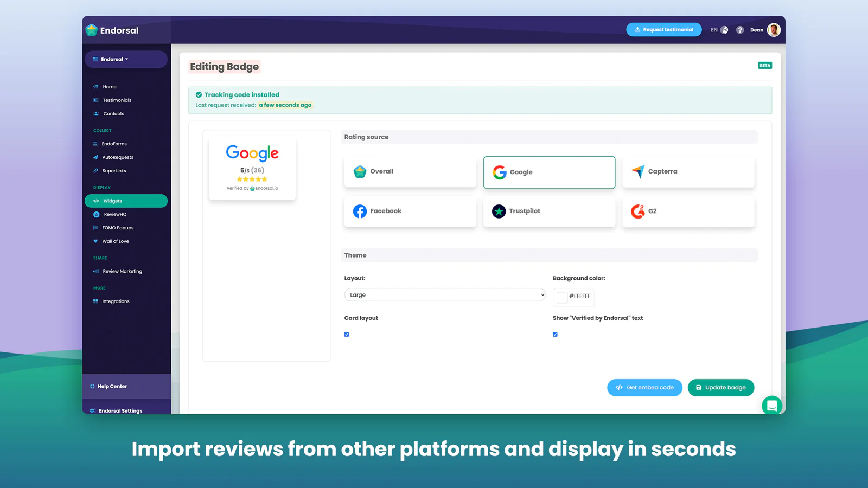The image size is (868, 488).
Task: Open the chat support bubble
Action: tap(772, 405)
